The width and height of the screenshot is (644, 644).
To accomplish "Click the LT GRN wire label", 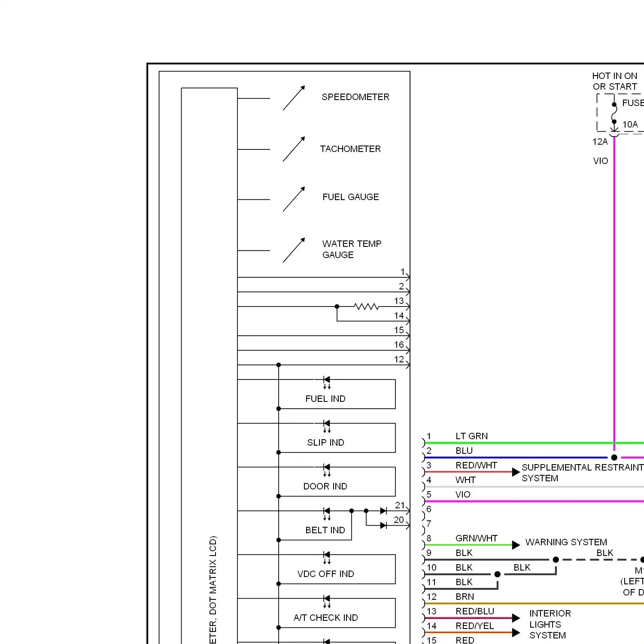I will [x=472, y=436].
